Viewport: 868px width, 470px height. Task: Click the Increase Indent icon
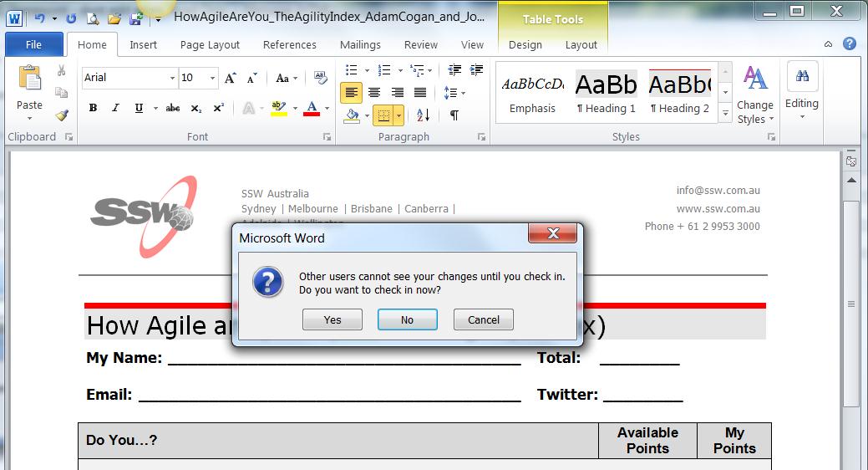tap(478, 70)
